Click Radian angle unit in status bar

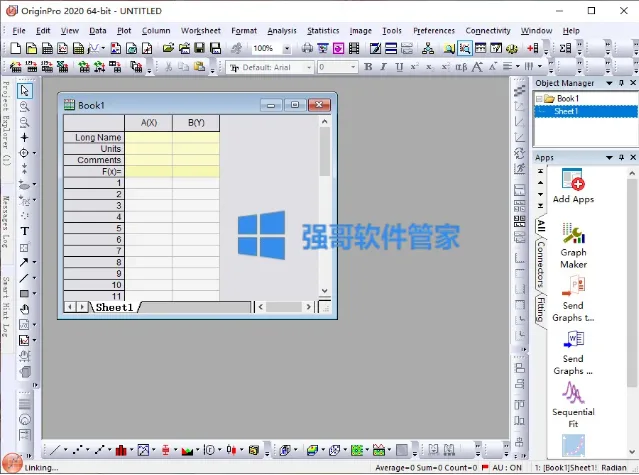coord(614,468)
